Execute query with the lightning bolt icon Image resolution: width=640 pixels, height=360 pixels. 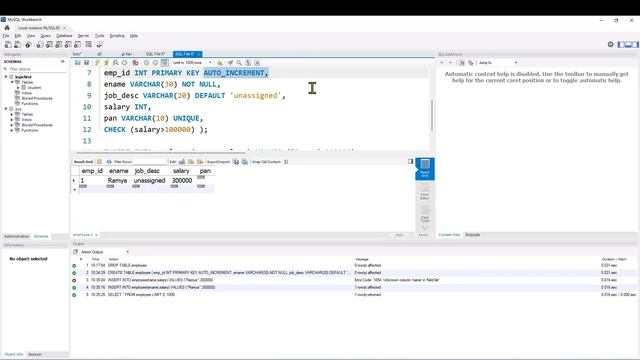click(x=97, y=62)
